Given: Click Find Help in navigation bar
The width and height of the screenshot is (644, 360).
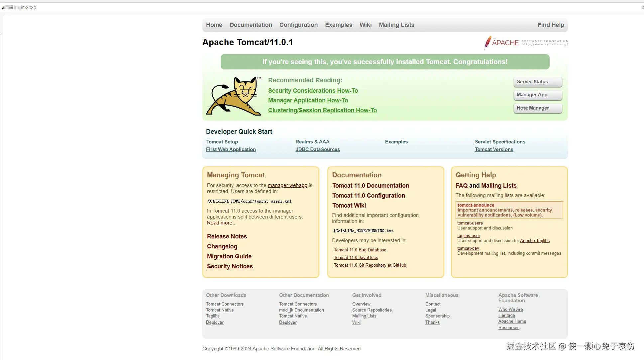Looking at the screenshot, I should click(x=551, y=25).
